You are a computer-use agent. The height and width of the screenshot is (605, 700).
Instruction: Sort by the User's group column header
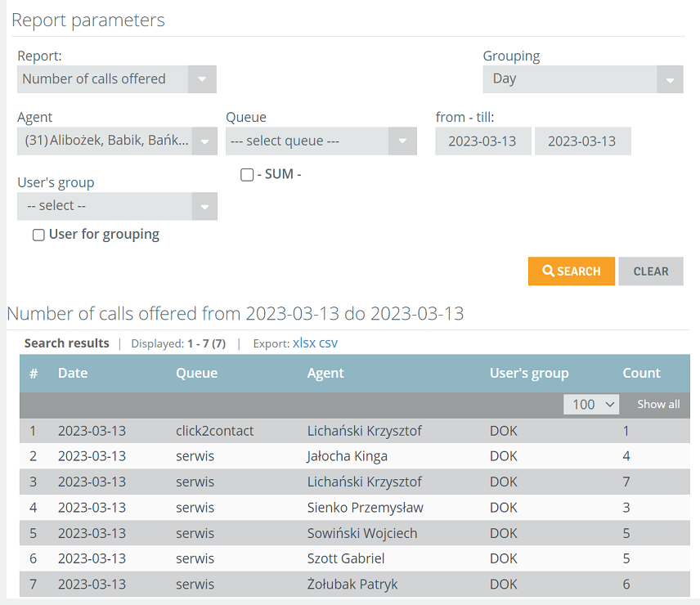[529, 373]
